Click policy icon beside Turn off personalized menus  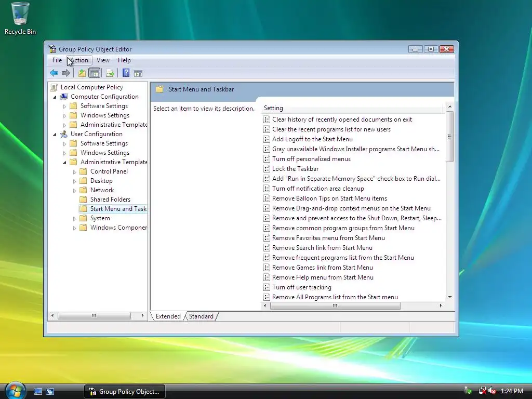[267, 159]
